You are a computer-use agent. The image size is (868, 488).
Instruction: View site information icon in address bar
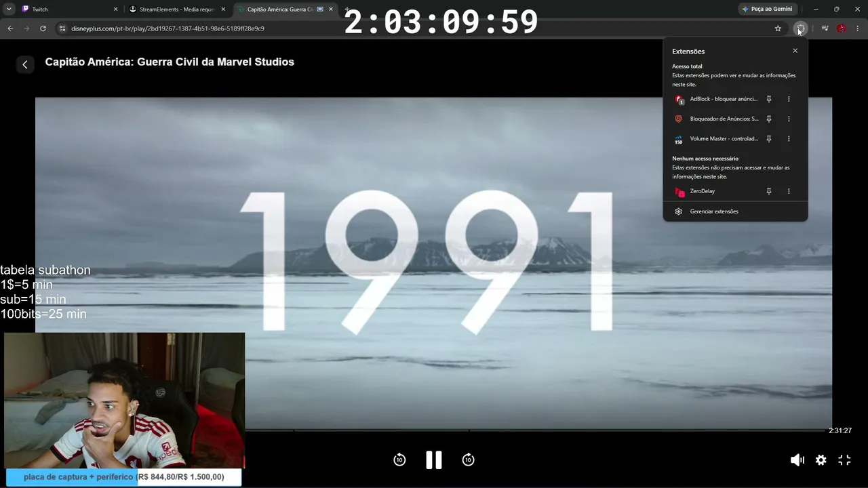pyautogui.click(x=62, y=28)
